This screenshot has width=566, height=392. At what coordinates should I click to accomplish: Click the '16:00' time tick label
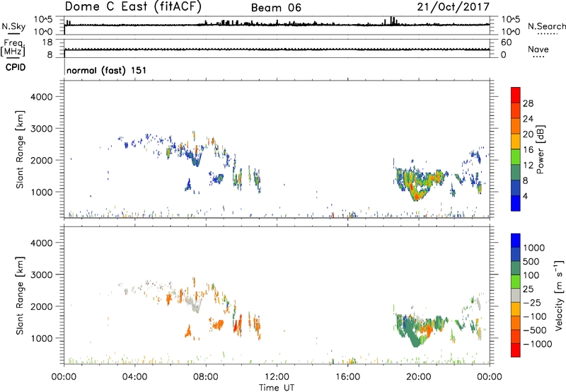pos(347,377)
